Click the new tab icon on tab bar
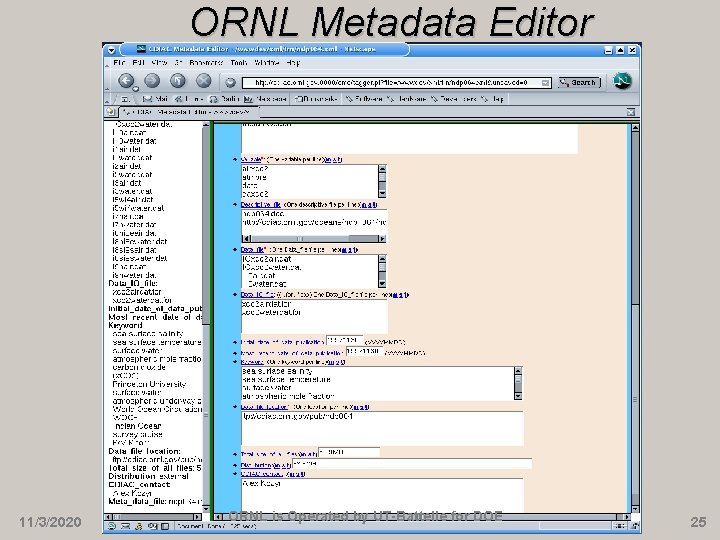This screenshot has height=540, width=720. (x=110, y=112)
